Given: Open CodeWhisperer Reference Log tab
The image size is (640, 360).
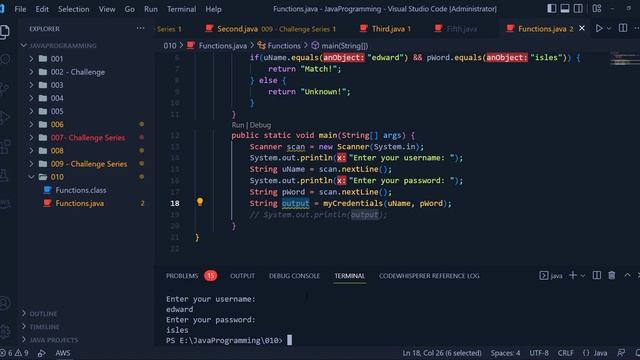Looking at the screenshot, I should click(x=429, y=276).
